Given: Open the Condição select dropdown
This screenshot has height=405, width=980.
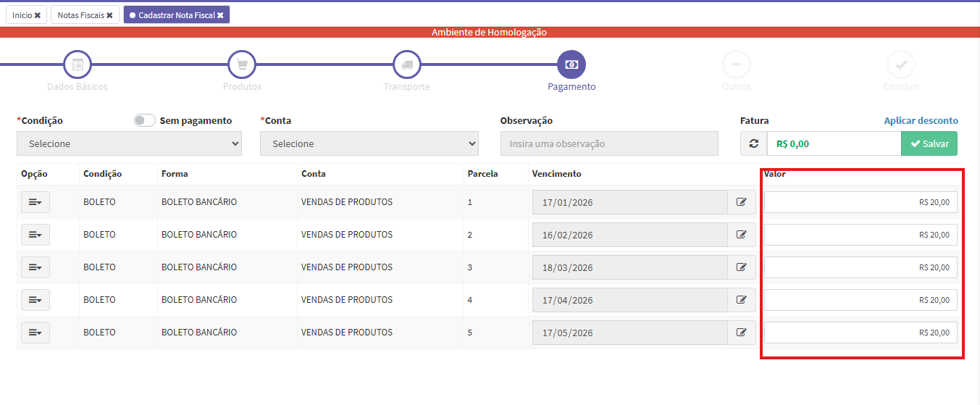Looking at the screenshot, I should pyautogui.click(x=129, y=143).
